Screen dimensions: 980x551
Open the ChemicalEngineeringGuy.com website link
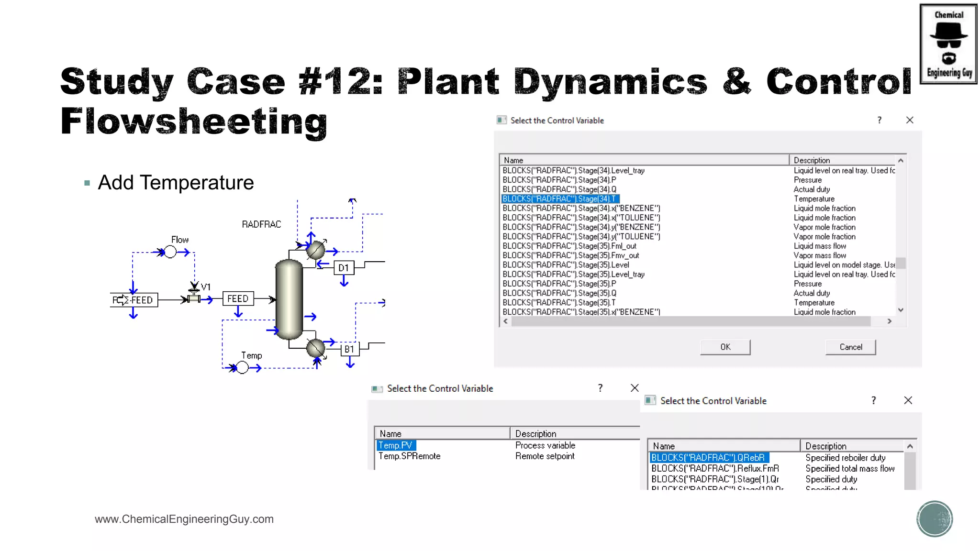pyautogui.click(x=184, y=519)
